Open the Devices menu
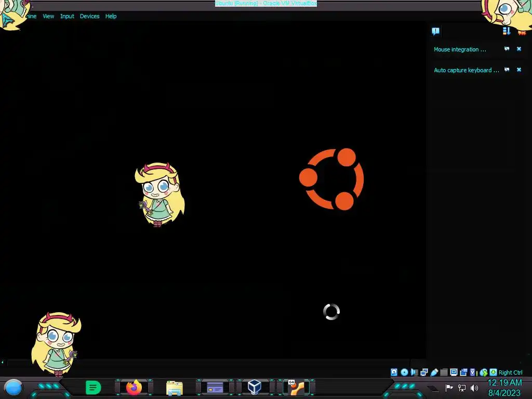The width and height of the screenshot is (532, 399). pyautogui.click(x=89, y=16)
